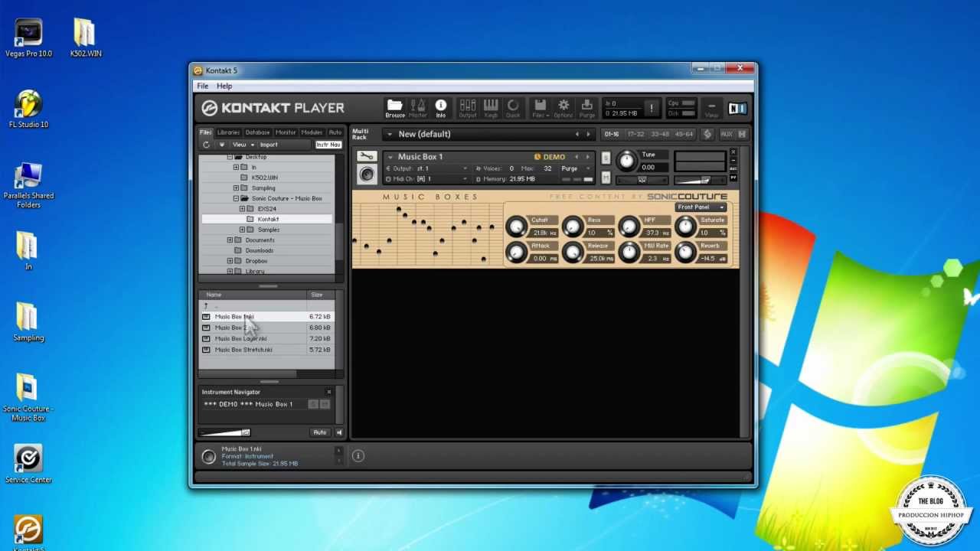The width and height of the screenshot is (980, 551).
Task: Click the preview volume slider
Action: click(224, 432)
